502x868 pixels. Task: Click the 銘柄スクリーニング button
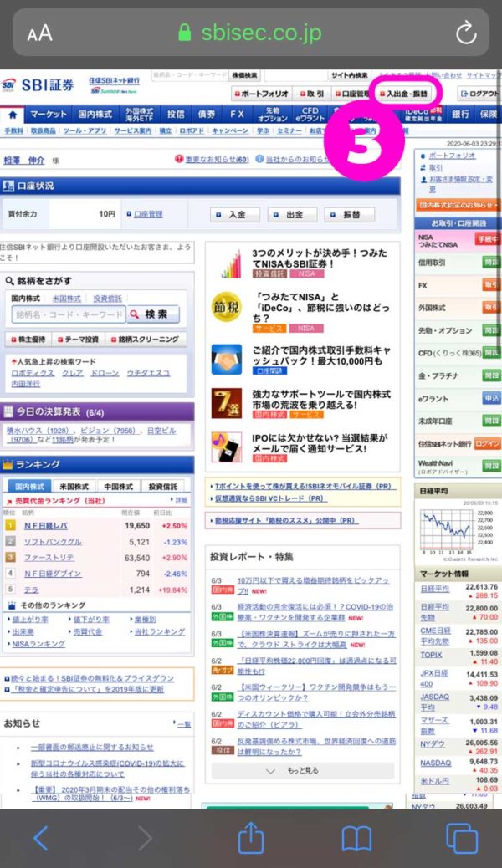tap(146, 340)
